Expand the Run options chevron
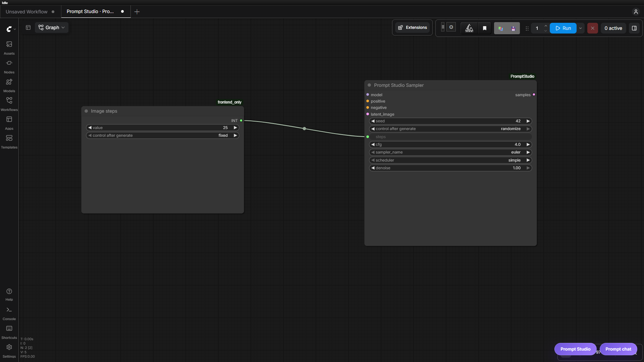Image resolution: width=644 pixels, height=362 pixels. [581, 28]
